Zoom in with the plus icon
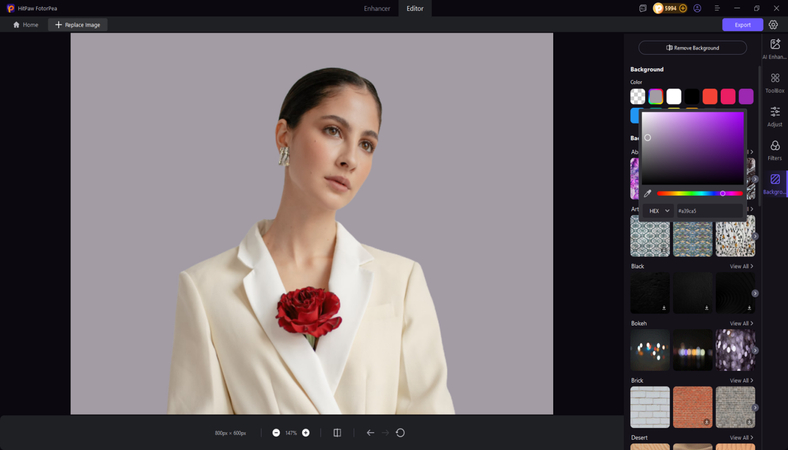788x450 pixels. pyautogui.click(x=306, y=433)
